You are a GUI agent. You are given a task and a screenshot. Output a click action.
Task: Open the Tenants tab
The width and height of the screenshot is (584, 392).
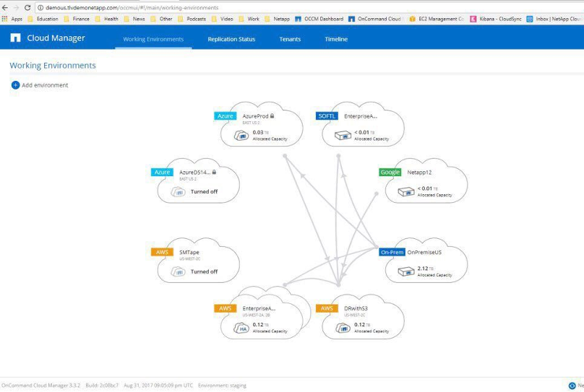click(x=290, y=39)
